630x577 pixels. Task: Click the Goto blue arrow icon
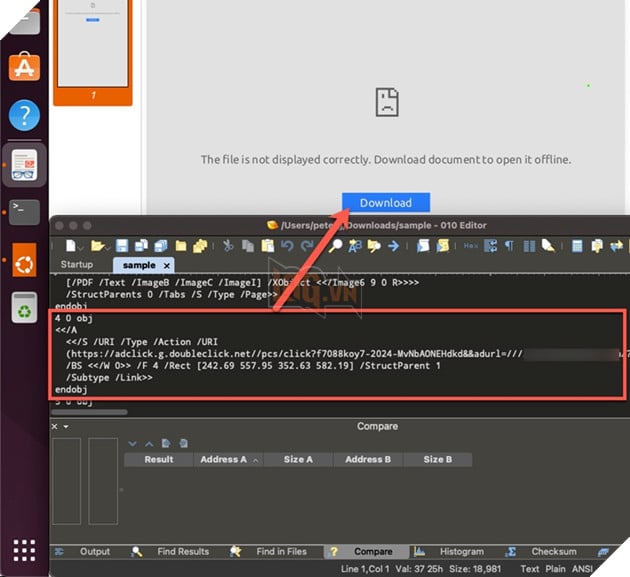393,246
